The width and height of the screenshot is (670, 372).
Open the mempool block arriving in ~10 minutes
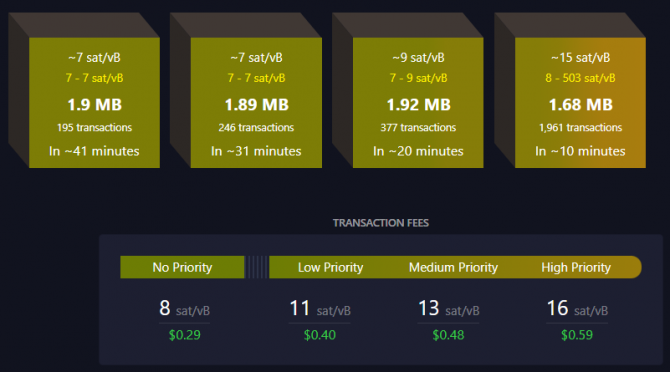point(580,103)
